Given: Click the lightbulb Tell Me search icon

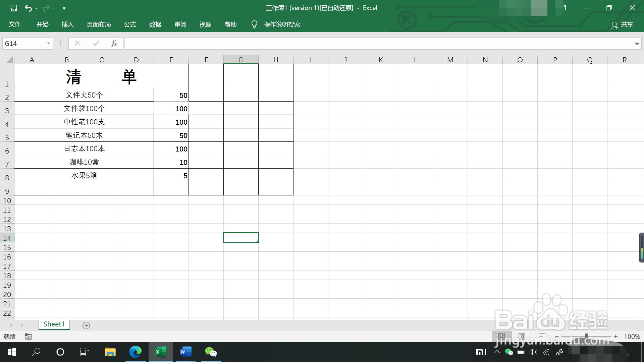Looking at the screenshot, I should [254, 24].
